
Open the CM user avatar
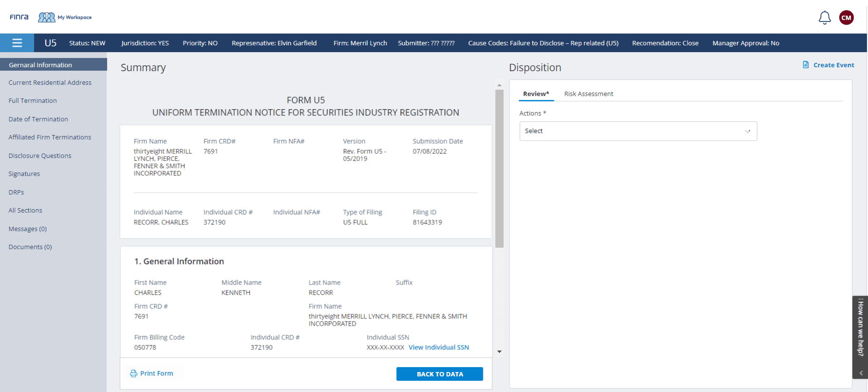(x=847, y=18)
